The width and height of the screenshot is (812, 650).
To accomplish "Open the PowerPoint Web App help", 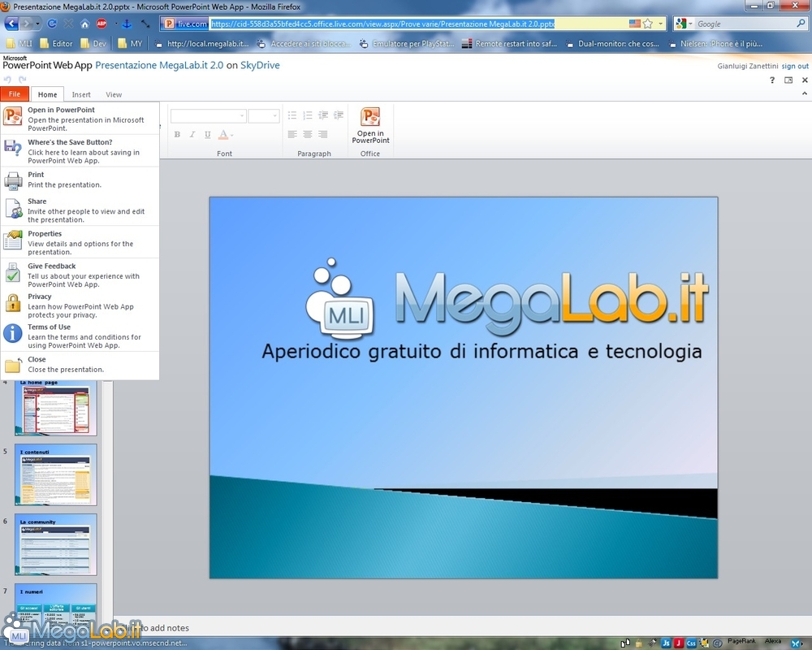I will [x=772, y=80].
